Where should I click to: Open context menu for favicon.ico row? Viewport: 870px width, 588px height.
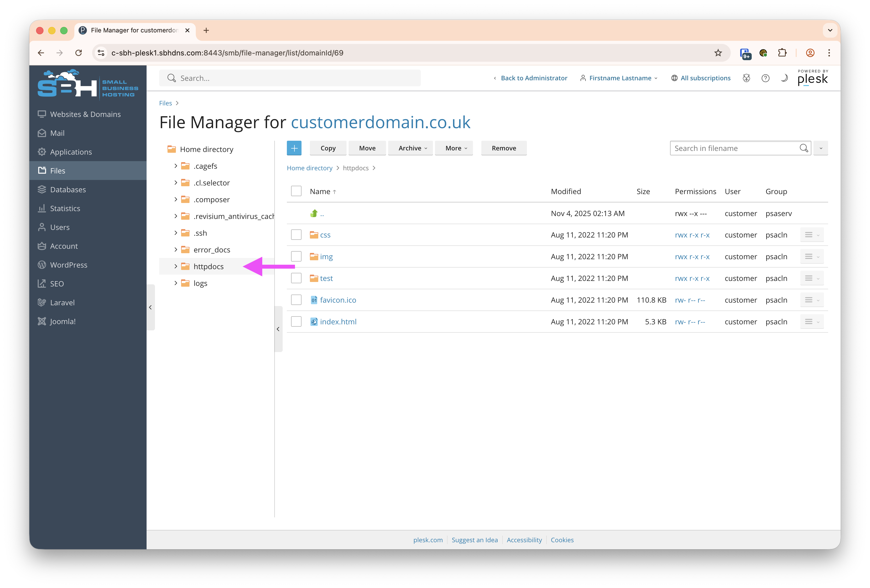click(x=812, y=299)
